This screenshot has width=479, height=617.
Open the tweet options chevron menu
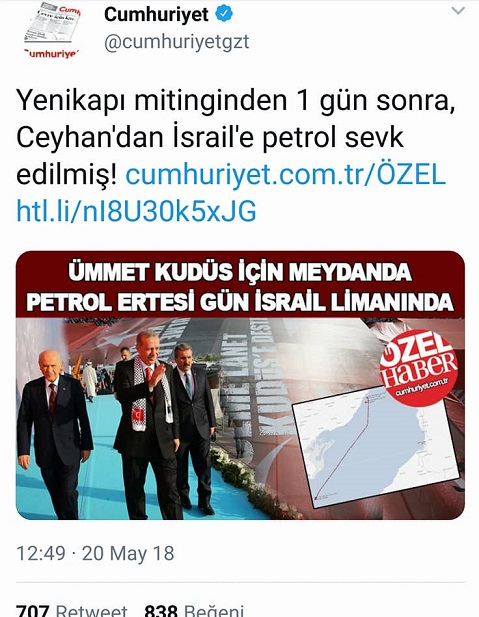coord(458,11)
